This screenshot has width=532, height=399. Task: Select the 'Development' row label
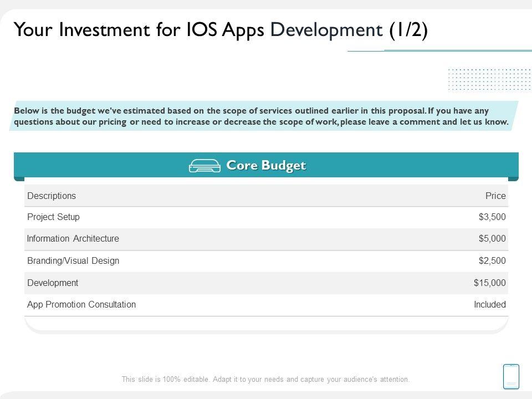point(53,283)
